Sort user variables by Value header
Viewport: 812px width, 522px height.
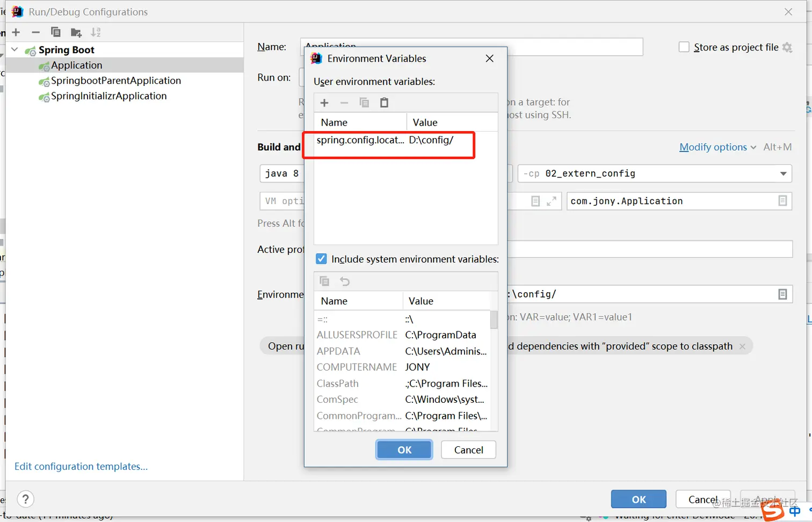(x=452, y=122)
